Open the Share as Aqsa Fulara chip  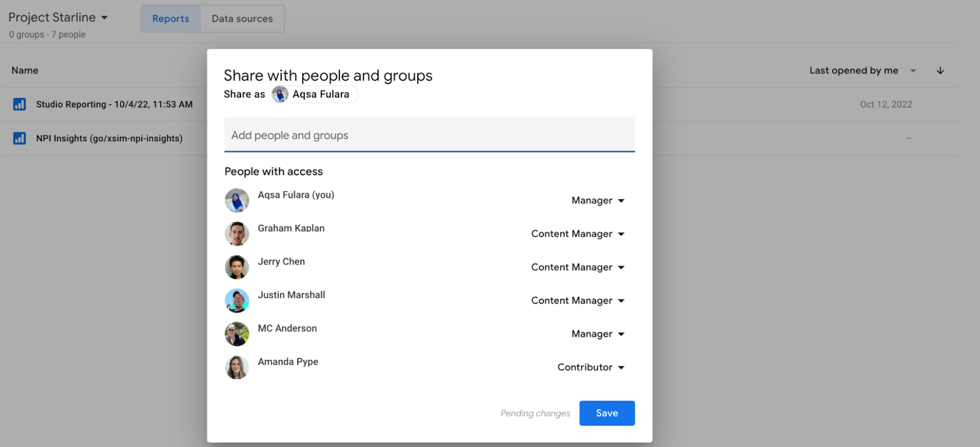coord(315,94)
